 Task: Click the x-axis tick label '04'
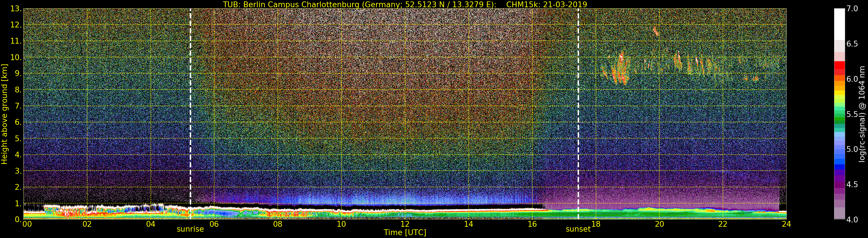pyautogui.click(x=151, y=224)
